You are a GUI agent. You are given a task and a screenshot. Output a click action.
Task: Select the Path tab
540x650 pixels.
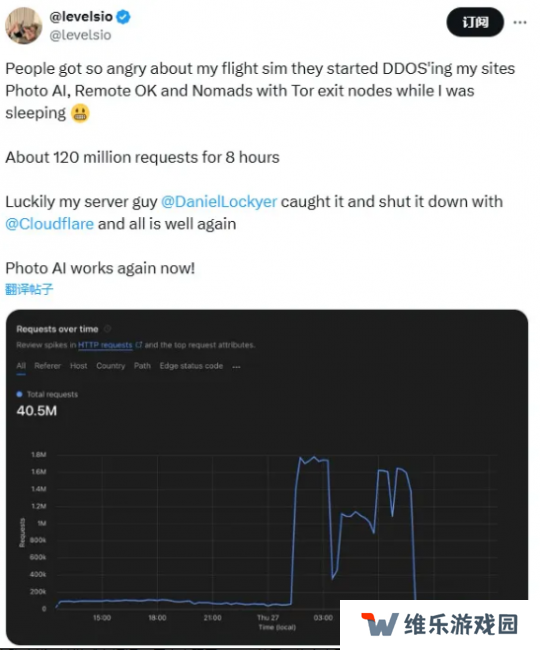[142, 366]
